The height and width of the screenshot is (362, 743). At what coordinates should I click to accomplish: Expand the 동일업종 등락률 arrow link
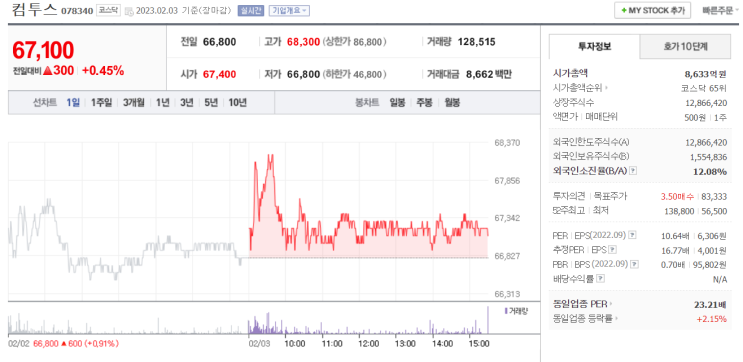(616, 318)
